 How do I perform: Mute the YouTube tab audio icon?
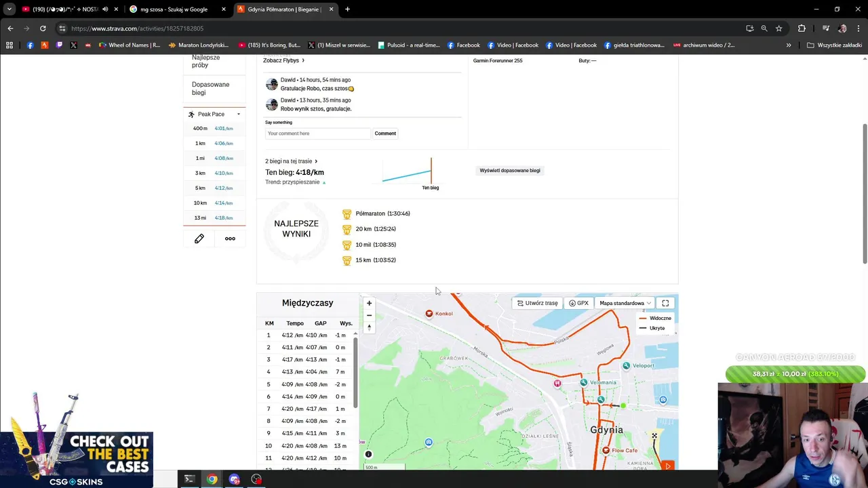coord(104,9)
